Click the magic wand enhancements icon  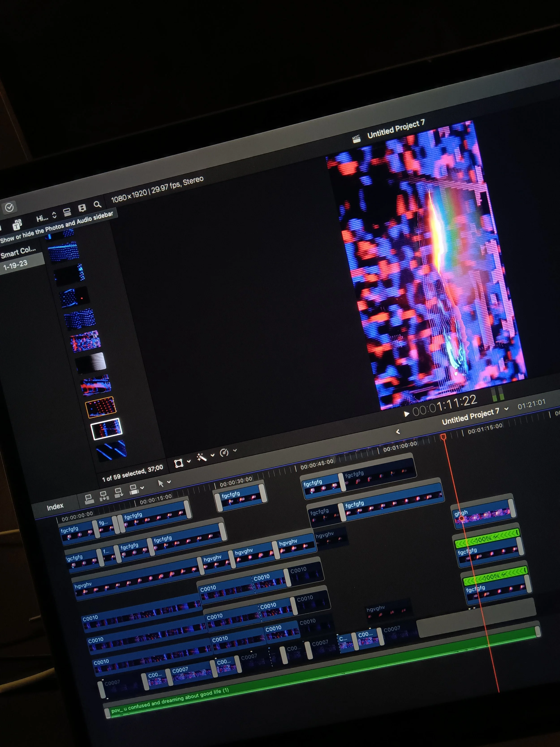[x=202, y=457]
